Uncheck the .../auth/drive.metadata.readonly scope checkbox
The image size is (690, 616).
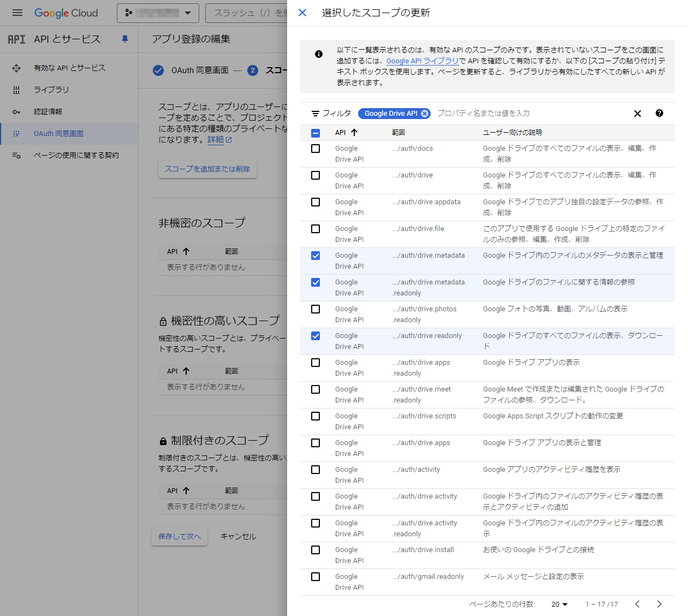(x=316, y=282)
